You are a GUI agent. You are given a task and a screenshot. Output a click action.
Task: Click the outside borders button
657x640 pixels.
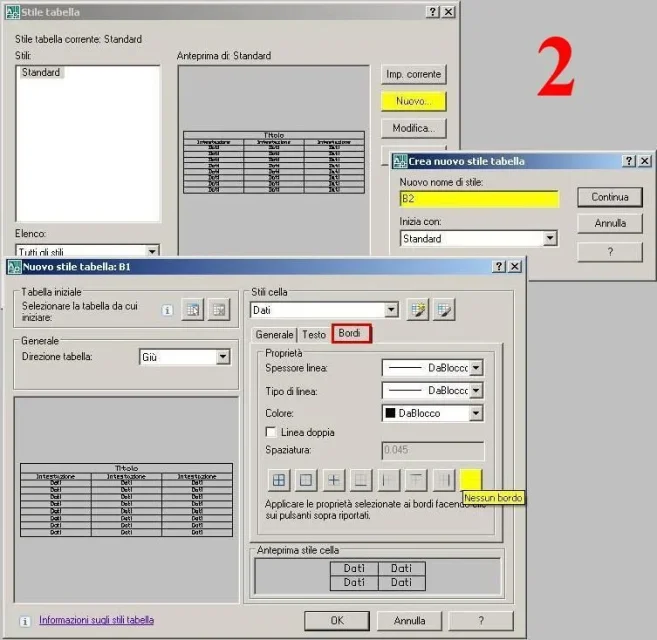tap(307, 480)
